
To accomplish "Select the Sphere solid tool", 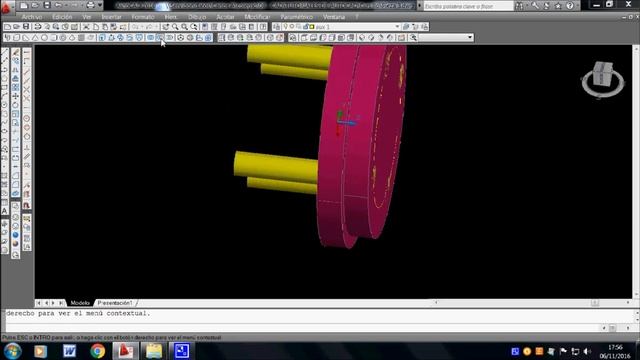I will tap(44, 38).
